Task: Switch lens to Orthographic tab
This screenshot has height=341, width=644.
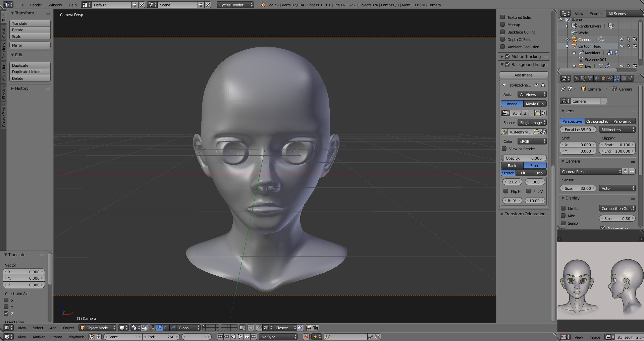Action: tap(597, 121)
